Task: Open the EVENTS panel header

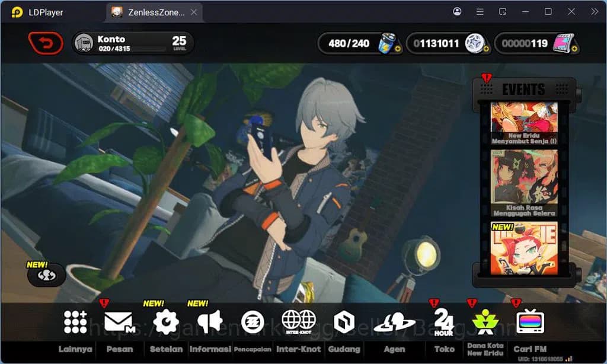Action: click(524, 90)
